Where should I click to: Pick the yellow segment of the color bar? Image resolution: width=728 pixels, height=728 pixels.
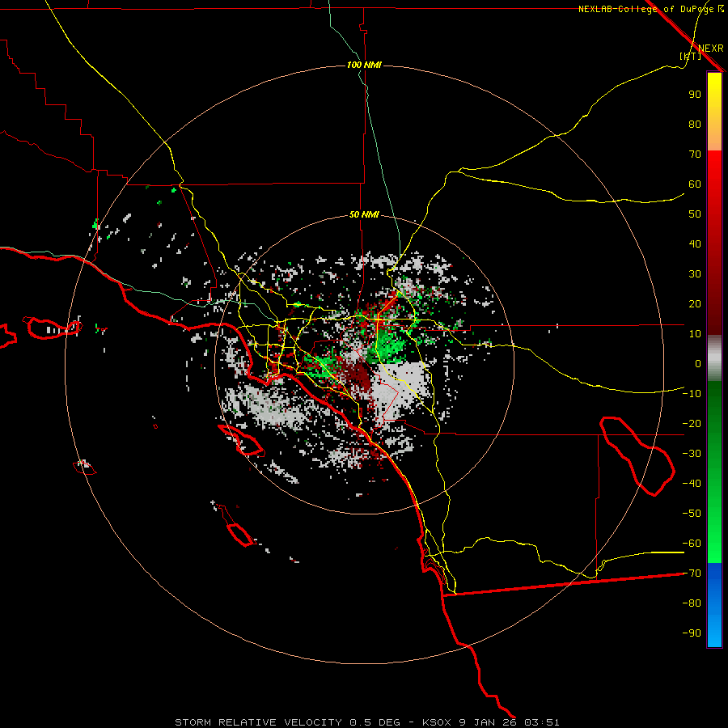point(714,112)
